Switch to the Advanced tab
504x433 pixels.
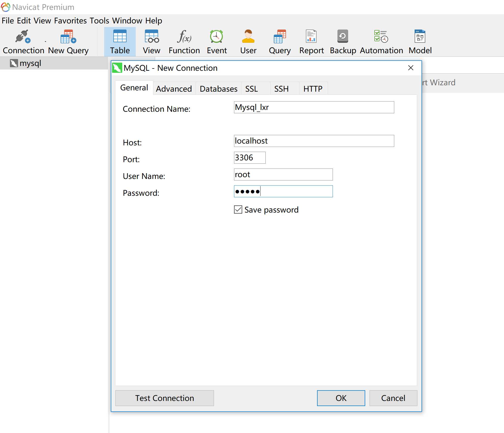point(174,89)
